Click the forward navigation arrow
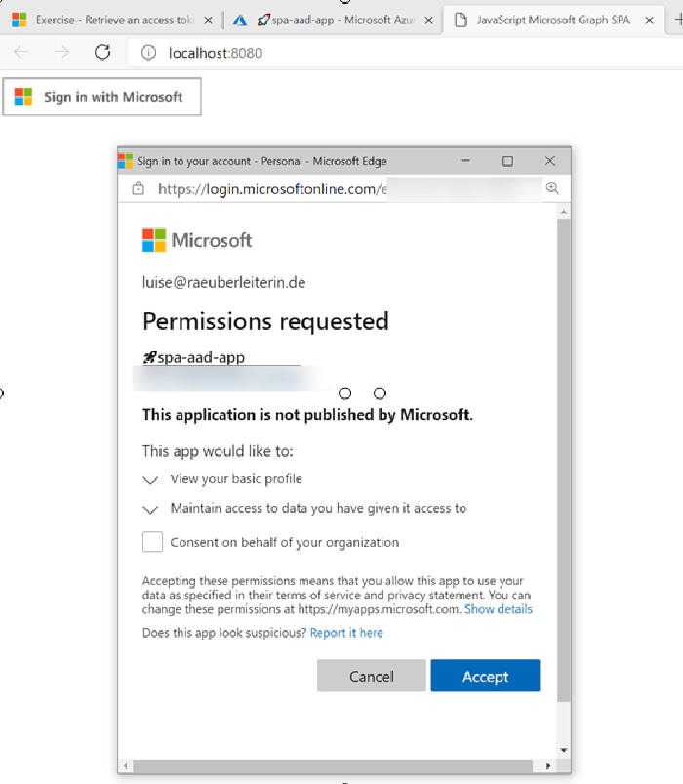The height and width of the screenshot is (784, 683). (62, 52)
